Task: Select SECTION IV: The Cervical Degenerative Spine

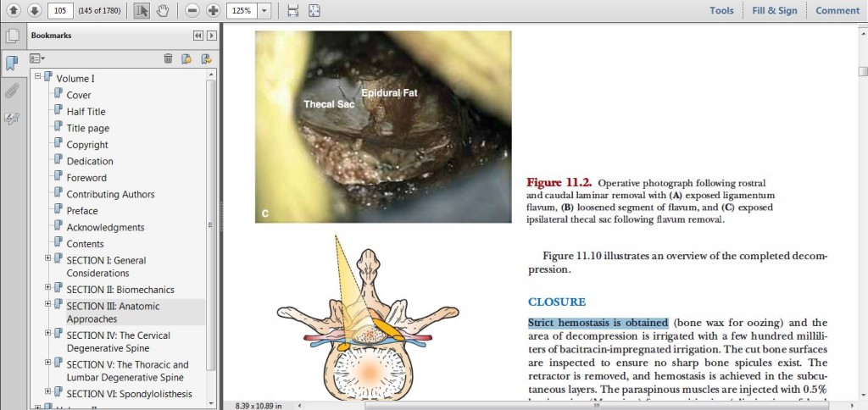Action: coord(119,342)
